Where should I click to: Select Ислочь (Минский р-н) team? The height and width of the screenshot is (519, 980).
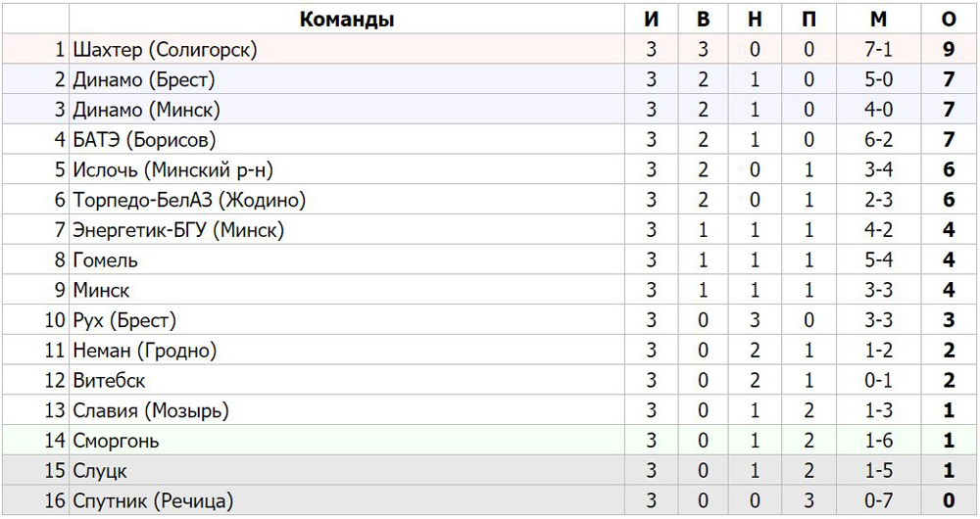[173, 169]
